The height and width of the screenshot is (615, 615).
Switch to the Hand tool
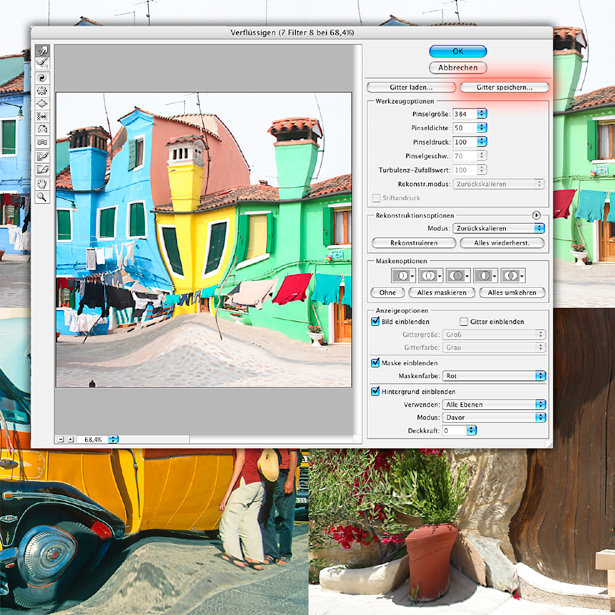pos(43,184)
